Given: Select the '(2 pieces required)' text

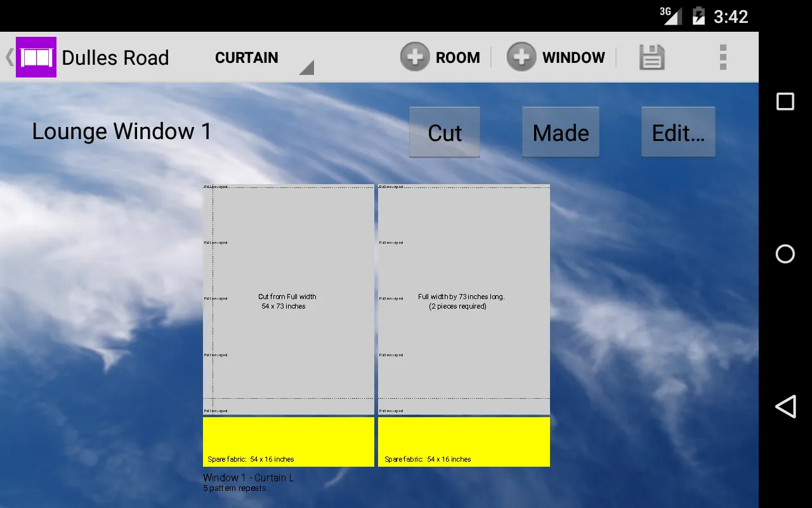Looking at the screenshot, I should coord(458,307).
